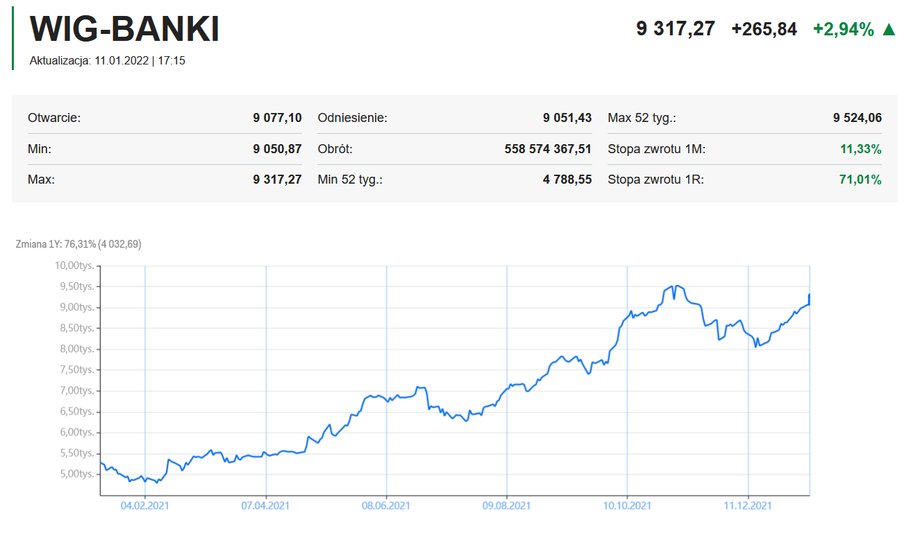This screenshot has width=920, height=533.
Task: Select the +2,94% percentage change value
Action: click(843, 29)
